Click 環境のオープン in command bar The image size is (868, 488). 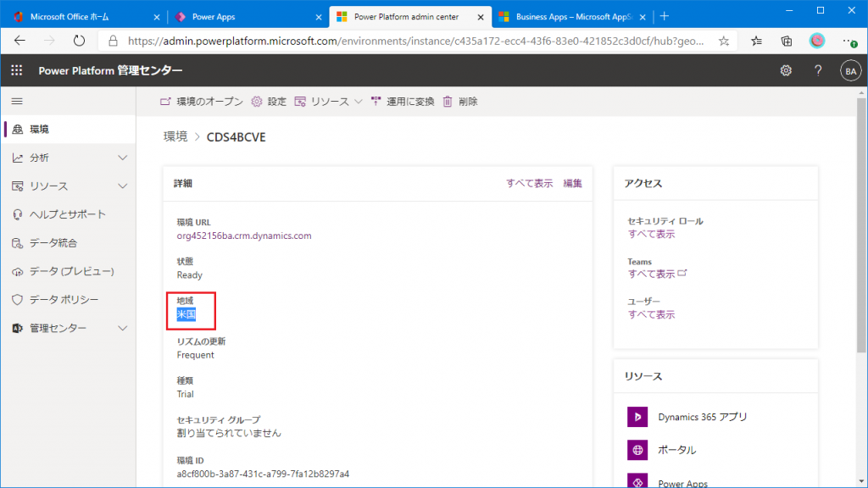pos(202,102)
